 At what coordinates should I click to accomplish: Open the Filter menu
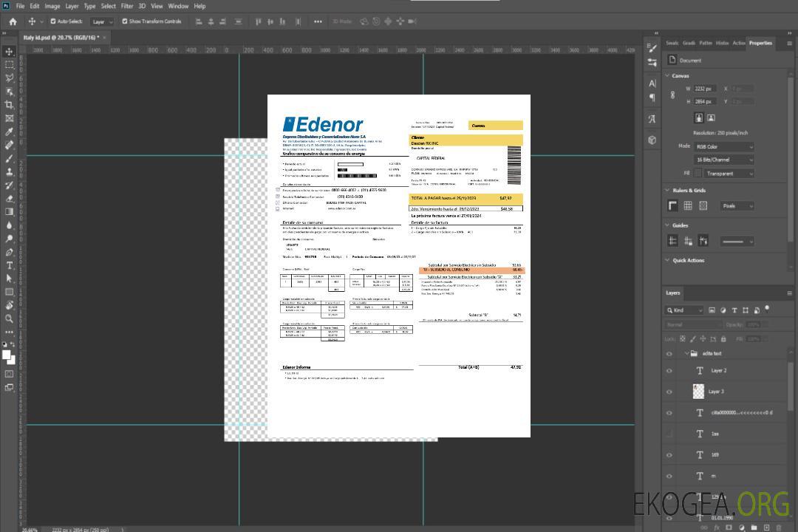coord(127,6)
